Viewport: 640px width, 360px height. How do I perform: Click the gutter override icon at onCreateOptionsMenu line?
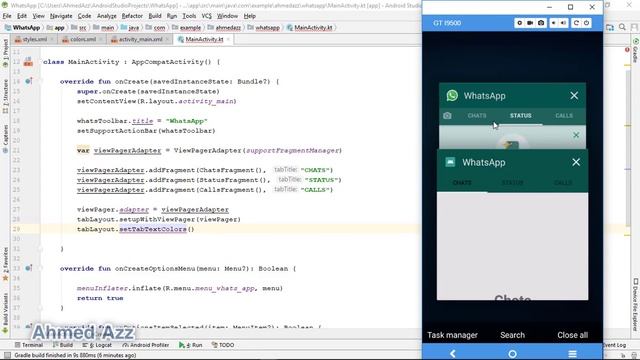(x=29, y=268)
